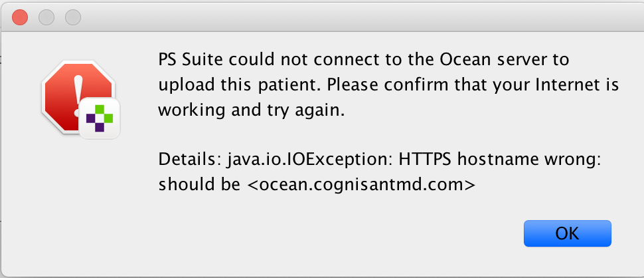Screen dimensions: 644x278
Task: Click the Ocean checkered logo badge
Action: [100, 118]
